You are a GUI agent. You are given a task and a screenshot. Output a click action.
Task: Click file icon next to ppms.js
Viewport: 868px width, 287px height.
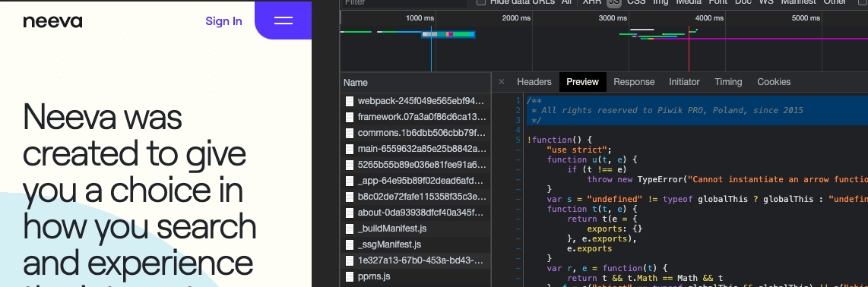point(350,276)
